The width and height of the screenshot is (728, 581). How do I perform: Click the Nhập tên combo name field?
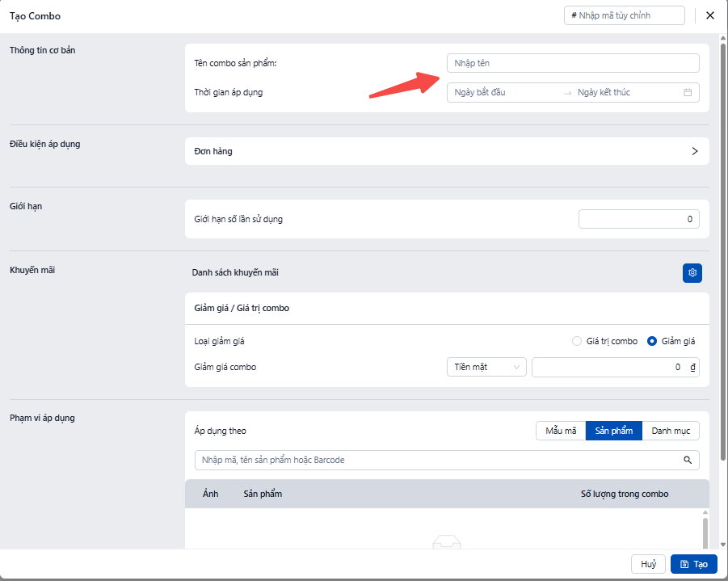[573, 63]
